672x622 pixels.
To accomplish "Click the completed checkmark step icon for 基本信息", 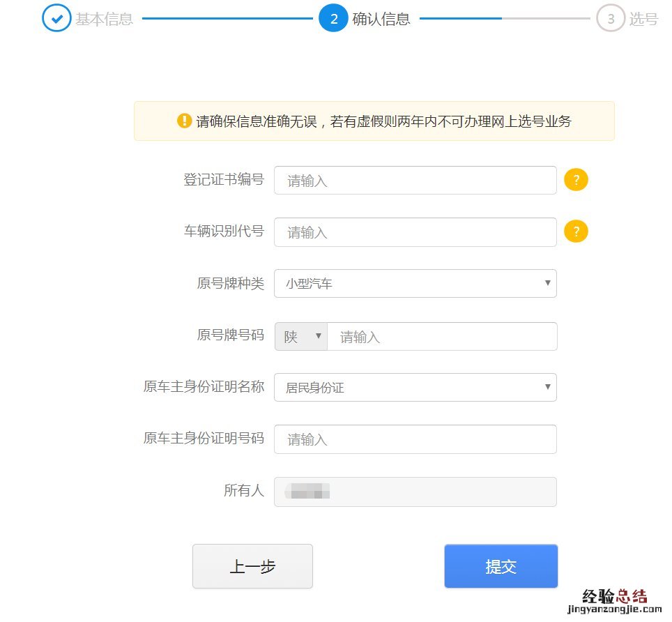I will [56, 18].
